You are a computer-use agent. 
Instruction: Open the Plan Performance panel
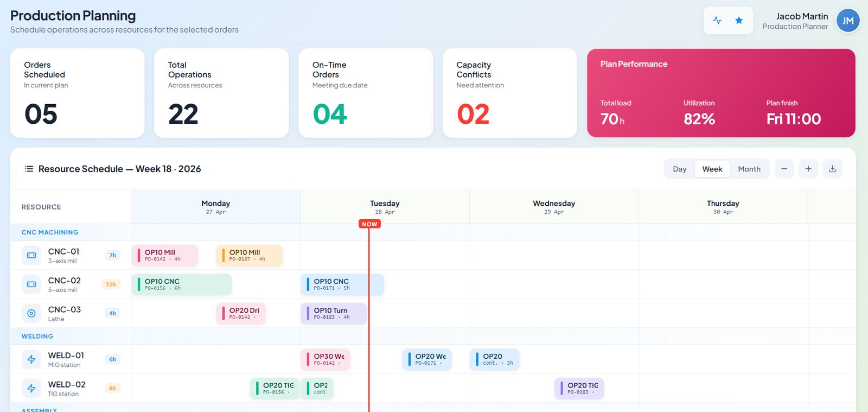pyautogui.click(x=721, y=93)
